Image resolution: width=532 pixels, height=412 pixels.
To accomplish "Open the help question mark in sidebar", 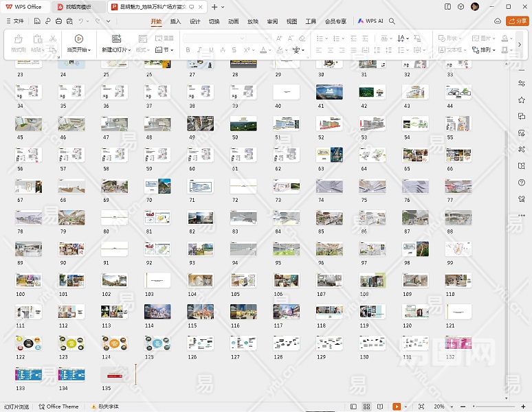I will click(x=522, y=183).
